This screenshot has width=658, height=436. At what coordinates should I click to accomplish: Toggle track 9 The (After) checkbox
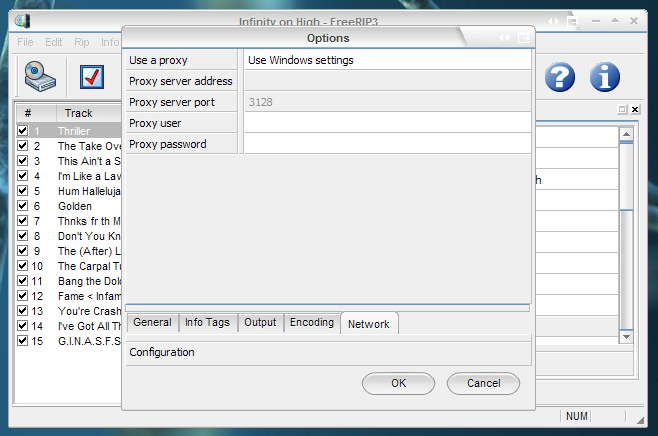pos(23,251)
